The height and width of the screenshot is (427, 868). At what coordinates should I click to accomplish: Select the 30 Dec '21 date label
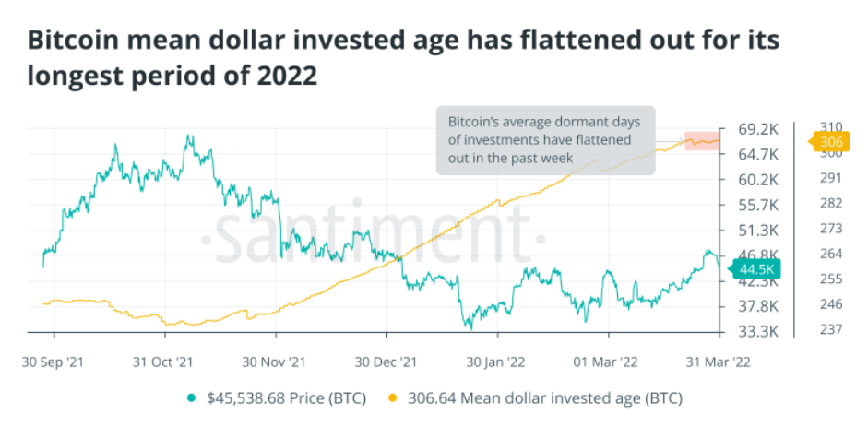(x=387, y=361)
